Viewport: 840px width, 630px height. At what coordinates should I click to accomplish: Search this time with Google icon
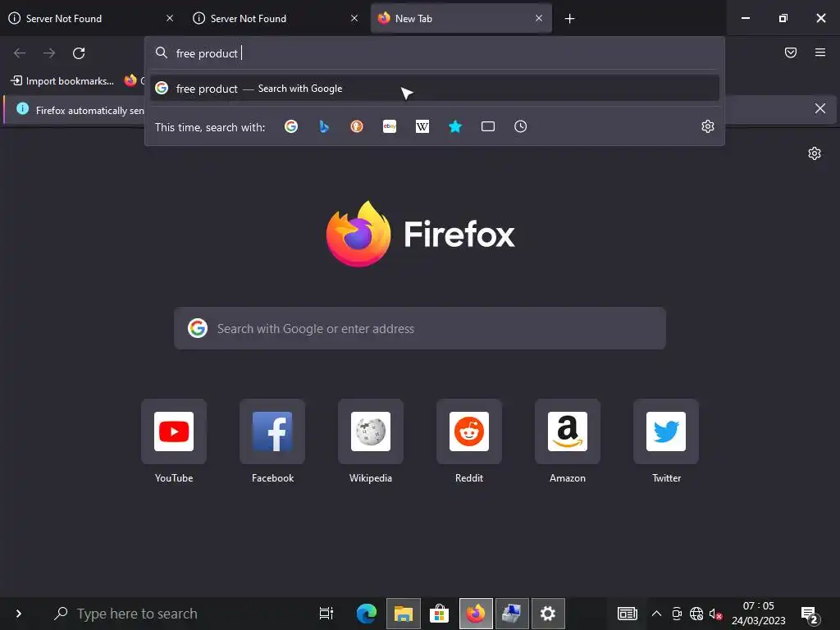tap(291, 126)
